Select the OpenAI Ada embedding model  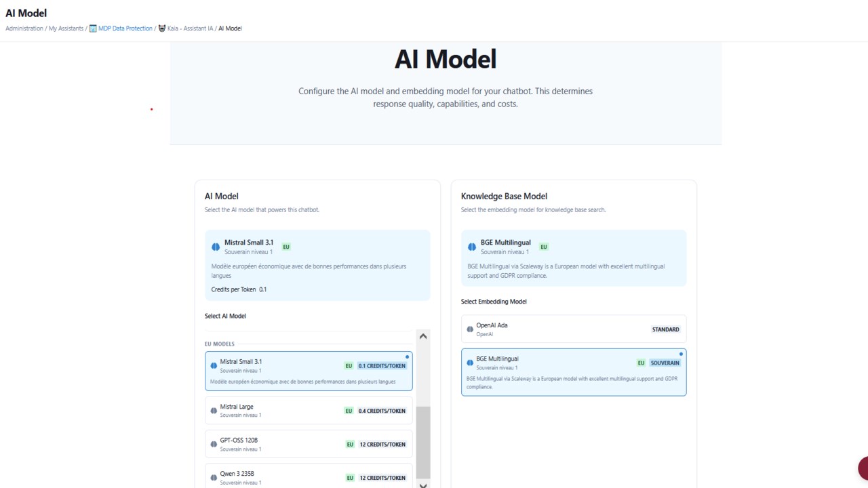[x=574, y=329]
